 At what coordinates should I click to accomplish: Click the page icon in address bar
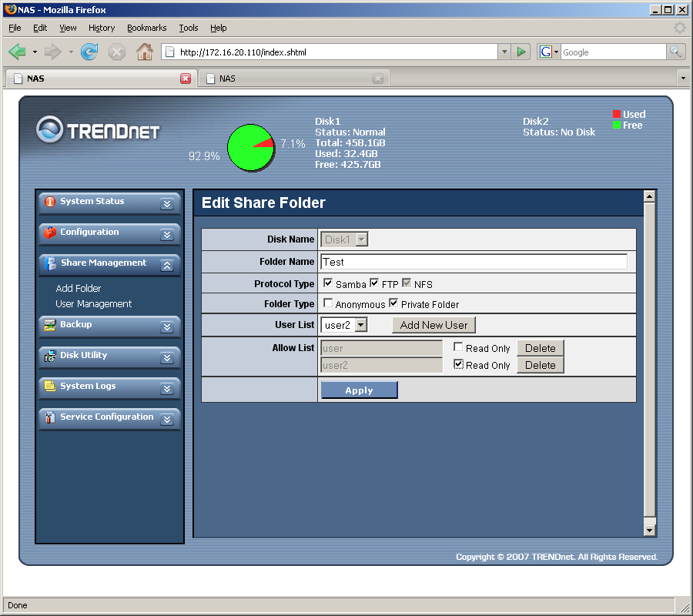(169, 52)
